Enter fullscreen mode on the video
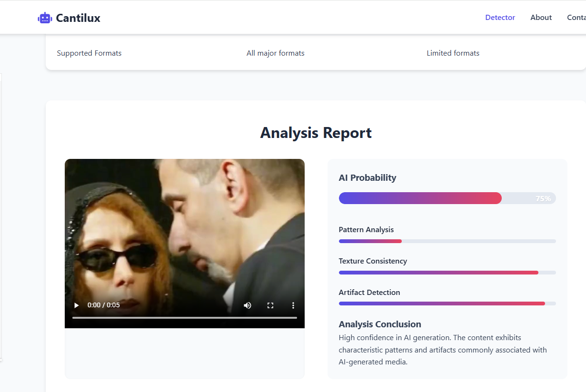586x392 pixels. [270, 305]
